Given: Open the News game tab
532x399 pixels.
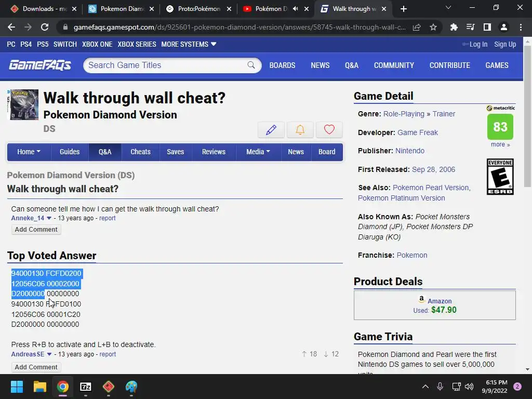Looking at the screenshot, I should tap(296, 152).
